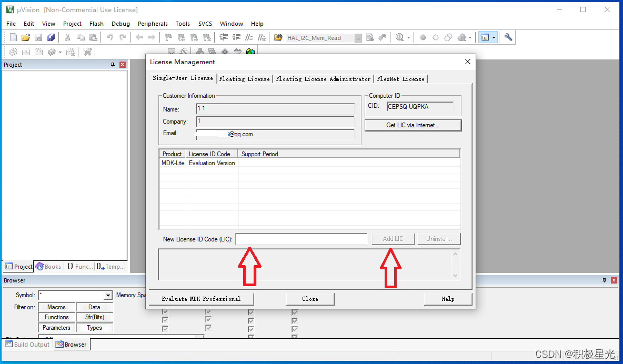Open the Batch Build dropdown arrow
The image size is (623, 364).
tap(60, 52)
